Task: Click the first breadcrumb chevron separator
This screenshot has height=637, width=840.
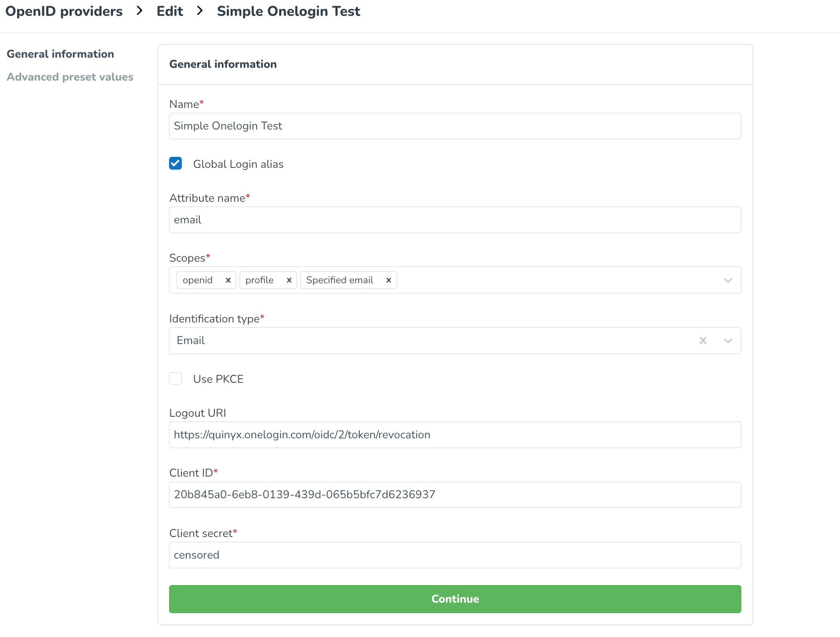Action: pyautogui.click(x=140, y=11)
